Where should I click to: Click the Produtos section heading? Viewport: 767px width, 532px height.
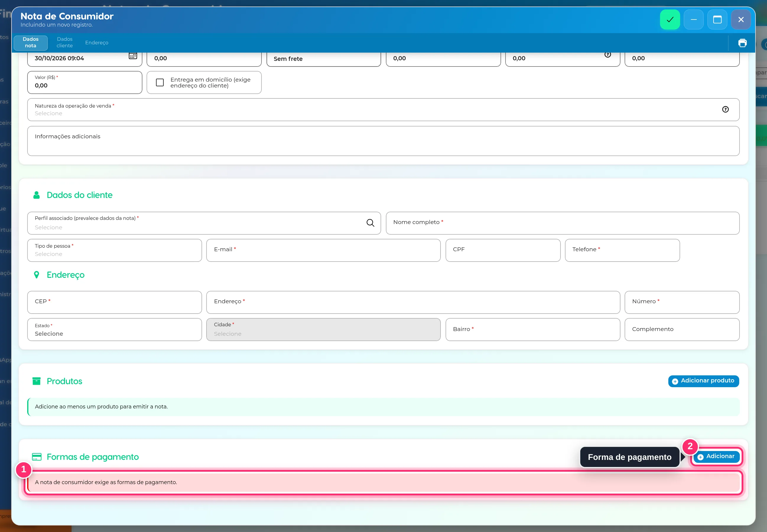coord(64,381)
